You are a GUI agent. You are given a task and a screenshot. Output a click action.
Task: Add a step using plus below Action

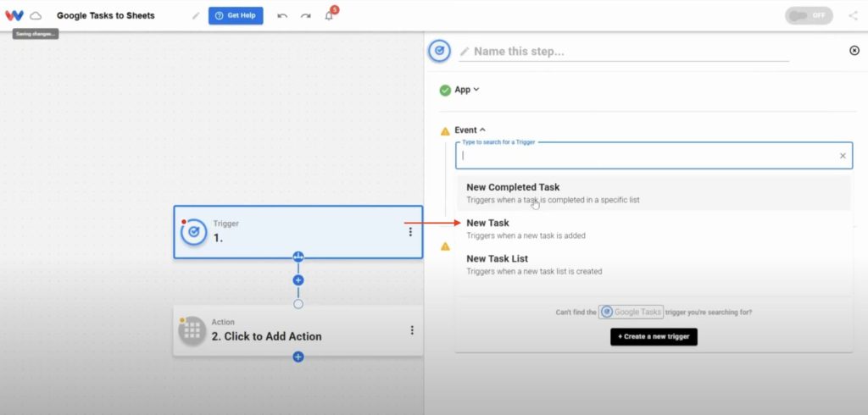(298, 357)
